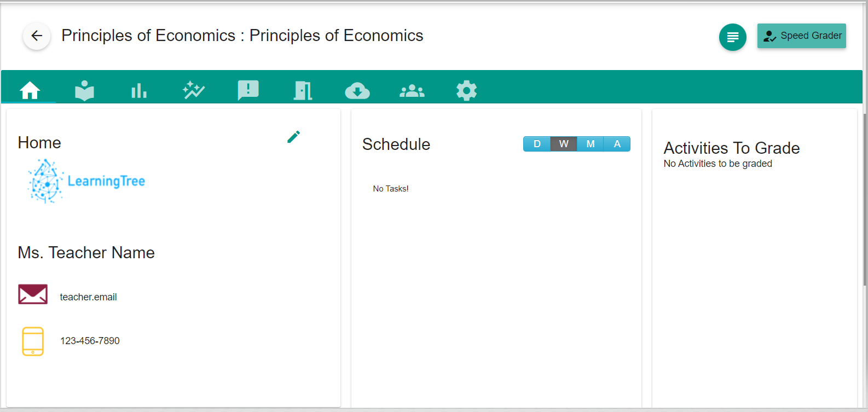Click the teacher.email address text
Screen dimensions: 868x412
point(89,297)
